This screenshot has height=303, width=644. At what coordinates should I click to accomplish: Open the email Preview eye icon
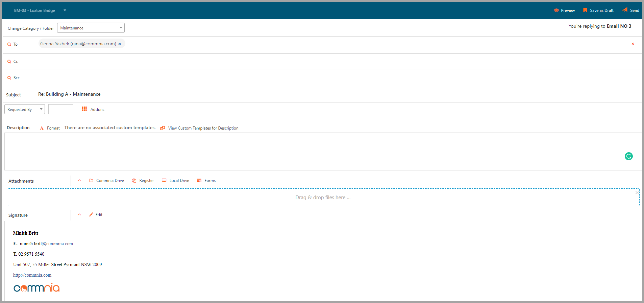click(556, 10)
